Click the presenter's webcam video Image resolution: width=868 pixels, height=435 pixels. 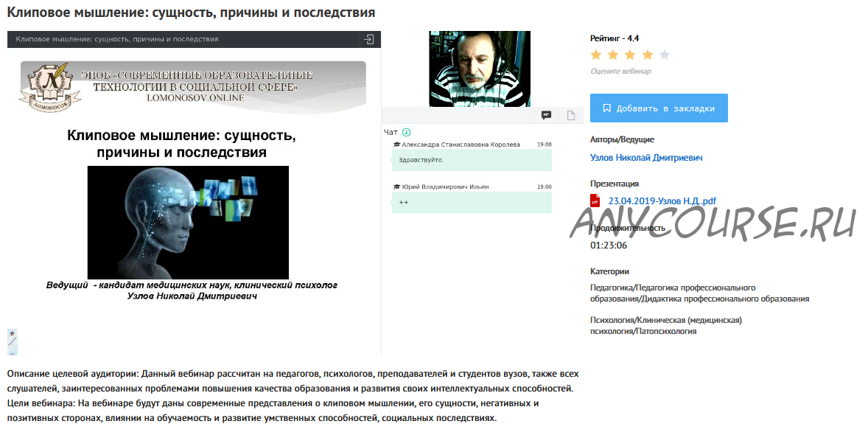click(480, 69)
